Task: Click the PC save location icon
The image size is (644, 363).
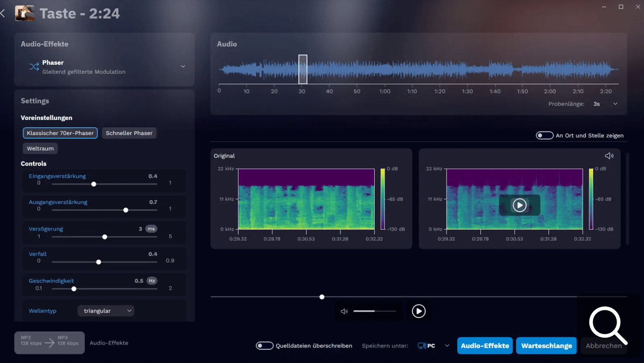Action: 422,346
